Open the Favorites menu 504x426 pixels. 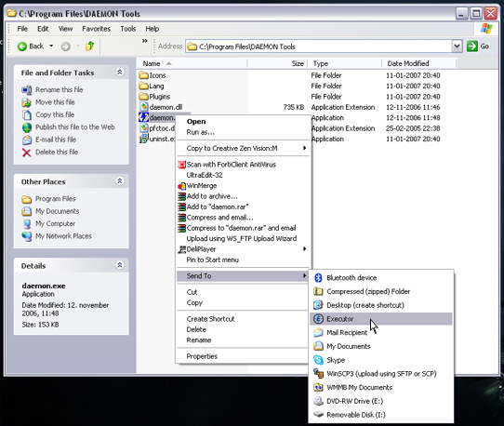point(96,29)
